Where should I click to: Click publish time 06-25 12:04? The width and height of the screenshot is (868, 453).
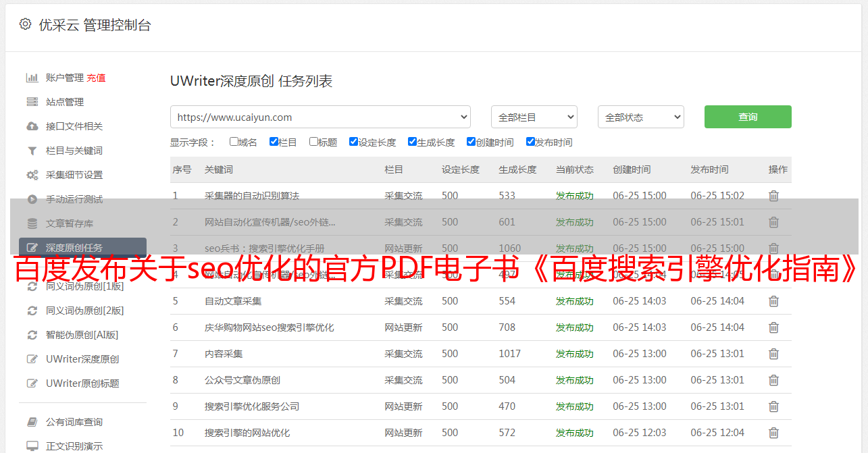pos(717,433)
